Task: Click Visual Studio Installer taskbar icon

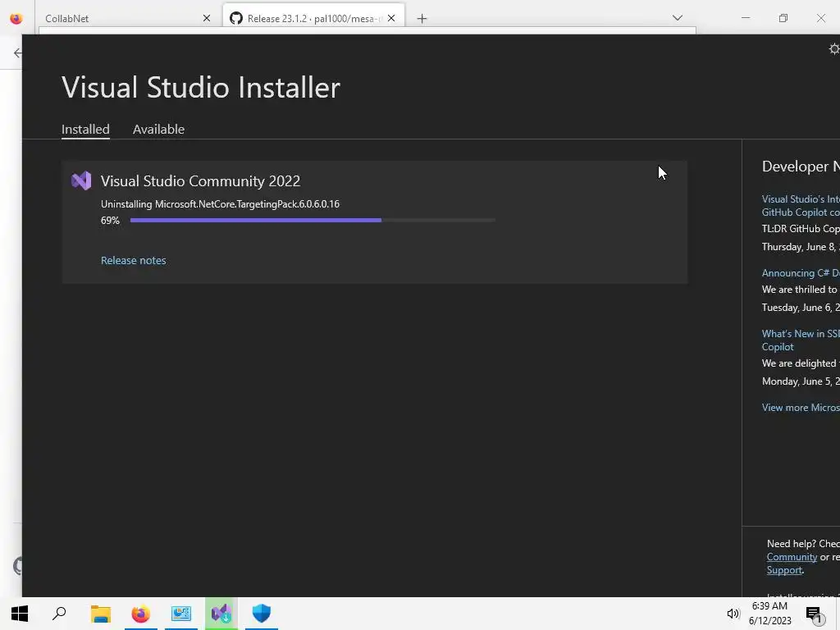Action: click(x=221, y=614)
